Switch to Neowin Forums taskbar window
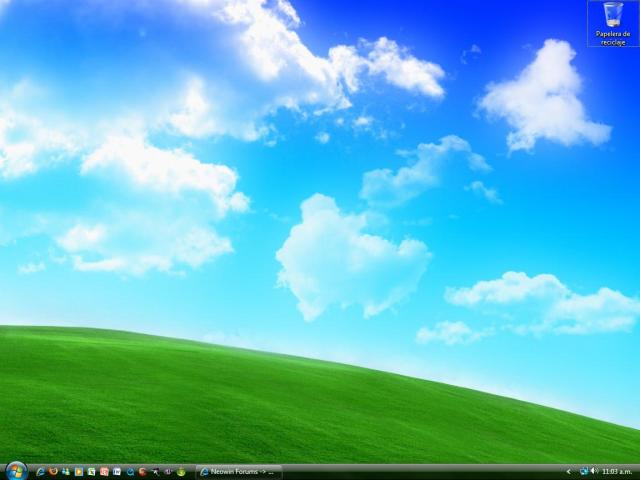The width and height of the screenshot is (640, 480). (x=239, y=472)
